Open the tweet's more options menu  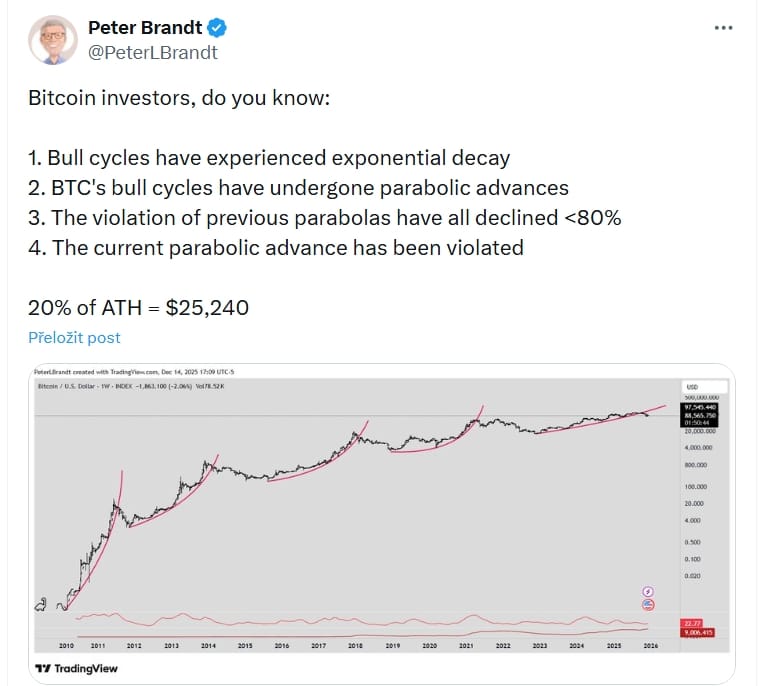pos(723,27)
